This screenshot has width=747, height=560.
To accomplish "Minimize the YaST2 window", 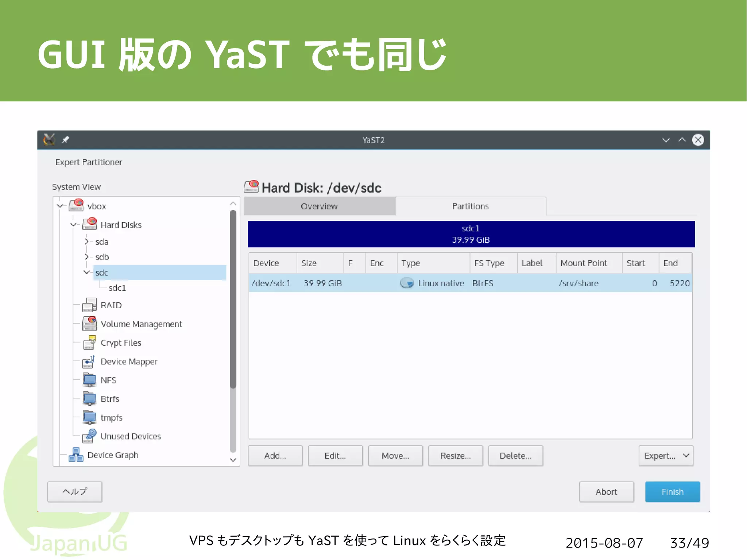I will click(666, 140).
